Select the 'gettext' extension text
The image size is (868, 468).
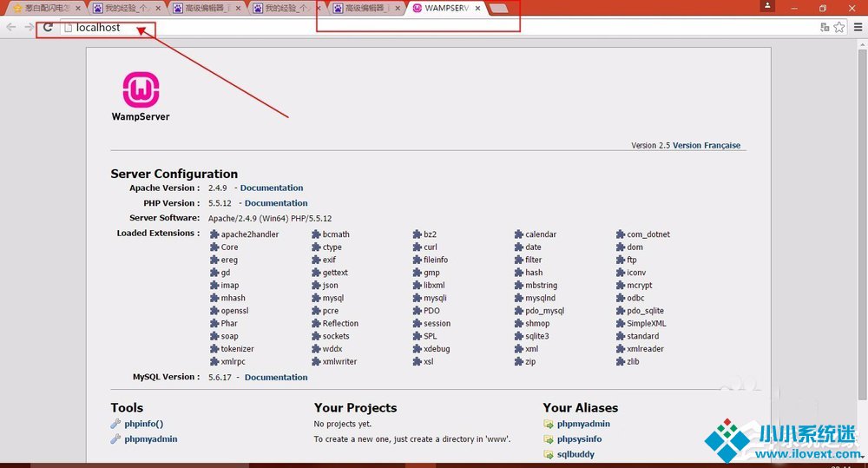pos(335,273)
